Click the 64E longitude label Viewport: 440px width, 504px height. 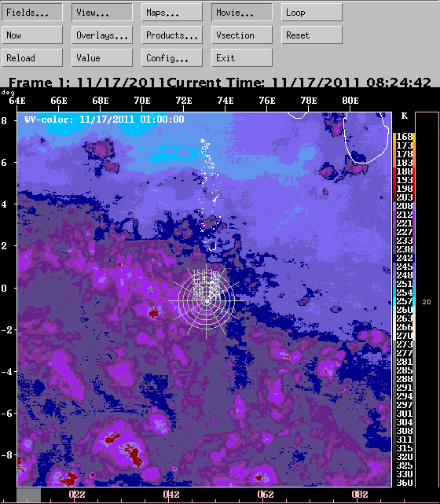tap(17, 101)
